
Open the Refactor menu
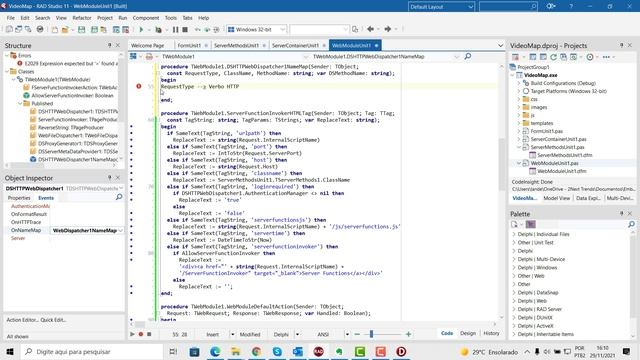coord(82,18)
